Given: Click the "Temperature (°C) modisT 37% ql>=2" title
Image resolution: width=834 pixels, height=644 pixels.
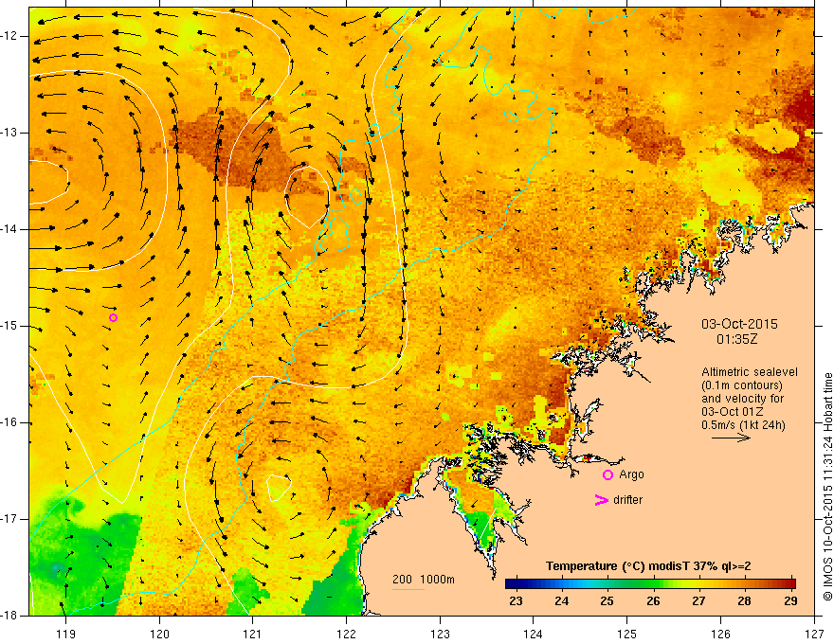Looking at the screenshot, I should coord(648,566).
